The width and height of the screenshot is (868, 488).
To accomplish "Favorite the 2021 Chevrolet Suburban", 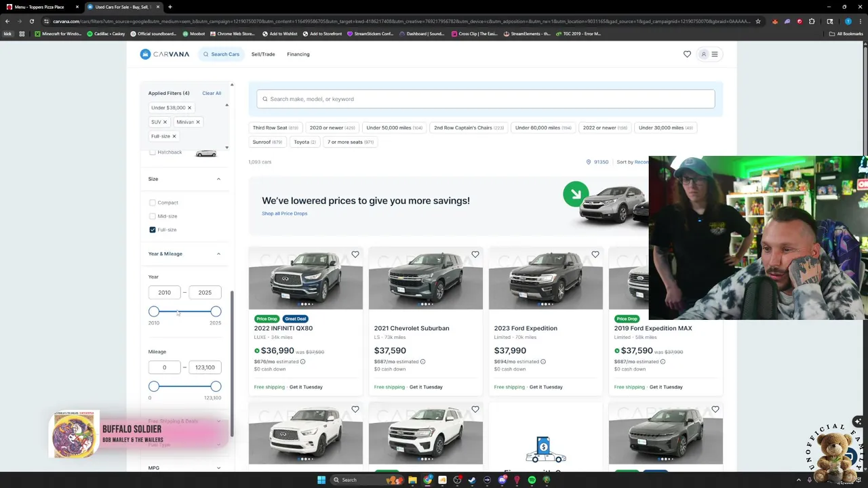I will [475, 254].
